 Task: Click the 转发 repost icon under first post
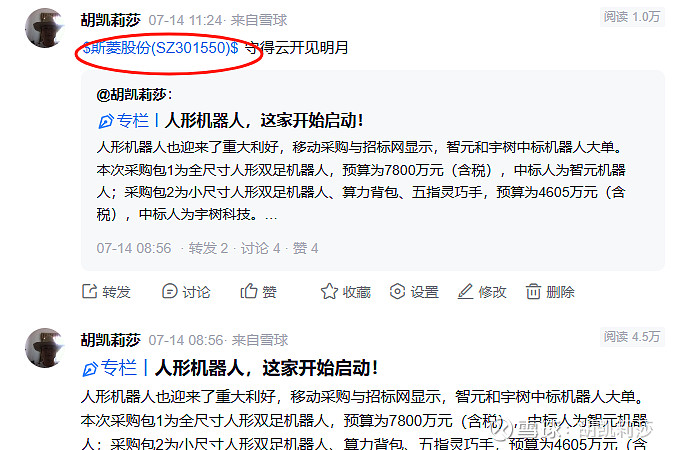[90, 291]
